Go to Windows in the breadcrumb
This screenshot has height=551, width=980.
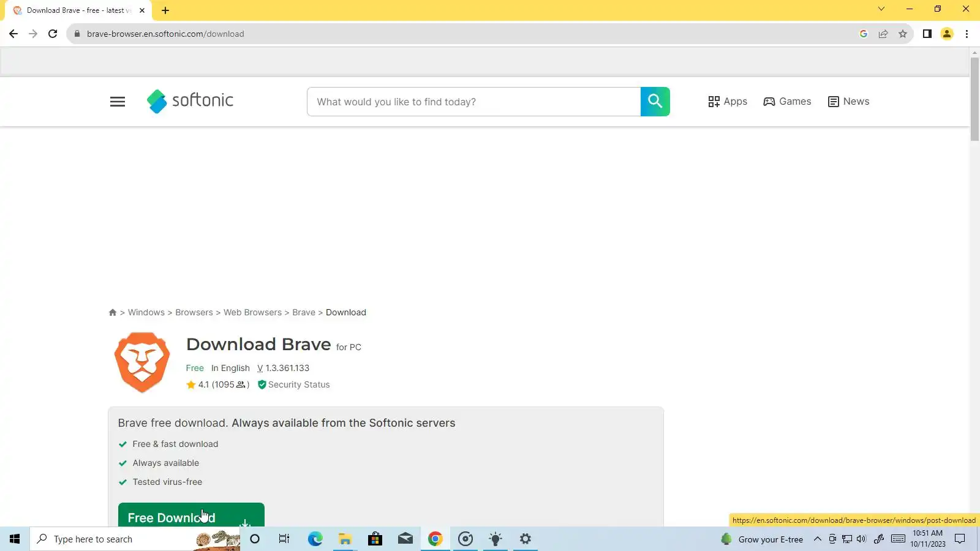pyautogui.click(x=146, y=312)
